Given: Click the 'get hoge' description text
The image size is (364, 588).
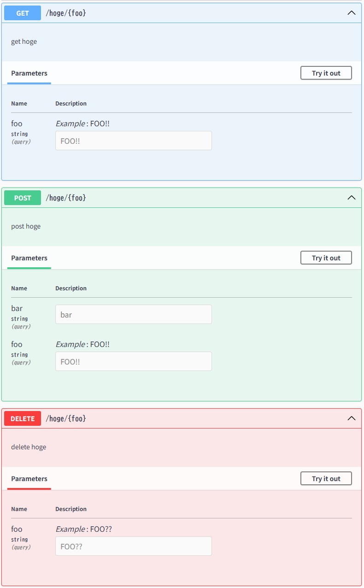Looking at the screenshot, I should coord(23,41).
